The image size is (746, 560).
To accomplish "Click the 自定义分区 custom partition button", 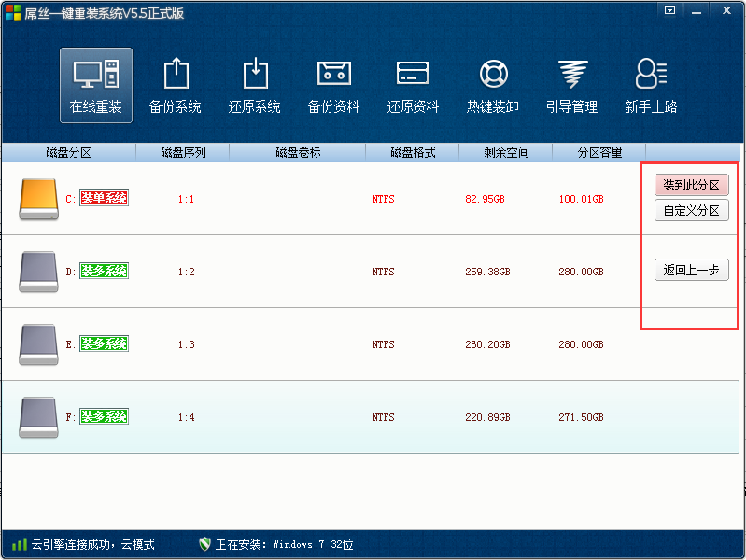I will (691, 210).
